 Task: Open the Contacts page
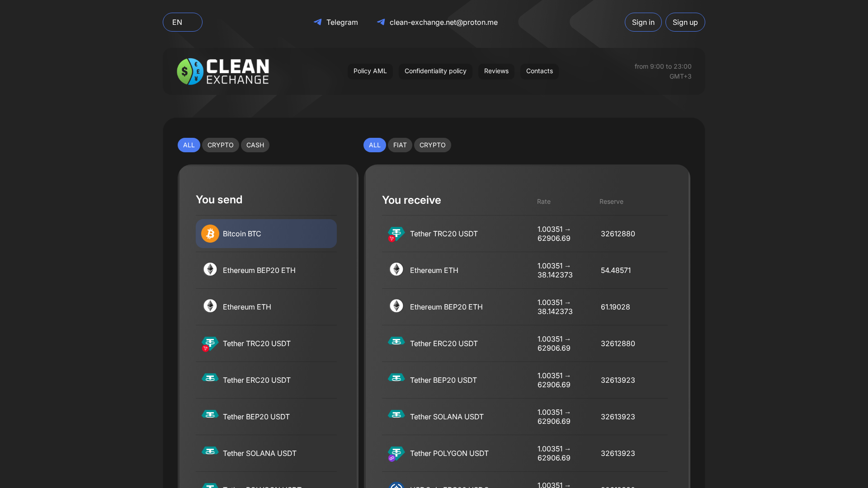539,71
